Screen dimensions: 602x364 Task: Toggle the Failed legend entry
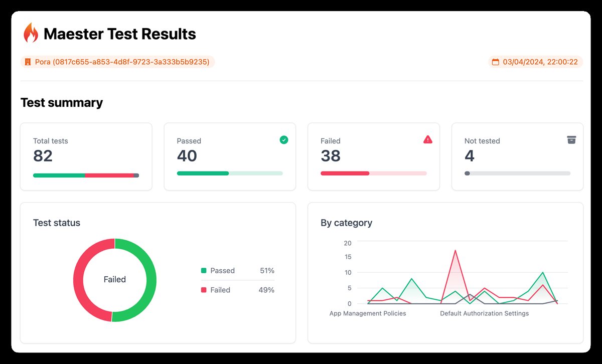[x=221, y=290]
